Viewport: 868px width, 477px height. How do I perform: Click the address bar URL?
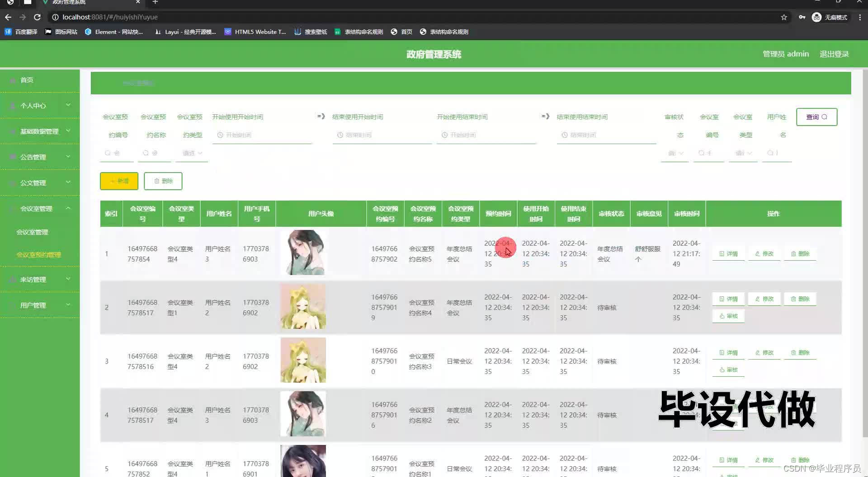point(110,17)
